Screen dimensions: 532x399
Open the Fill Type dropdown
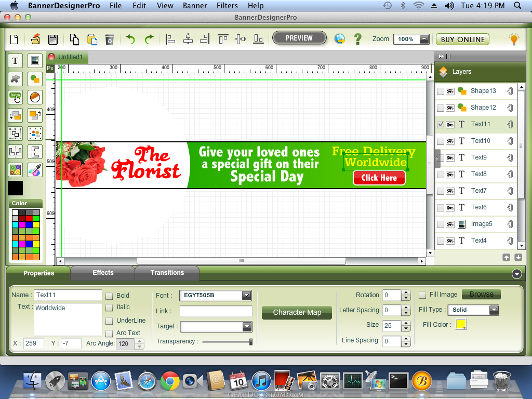494,310
